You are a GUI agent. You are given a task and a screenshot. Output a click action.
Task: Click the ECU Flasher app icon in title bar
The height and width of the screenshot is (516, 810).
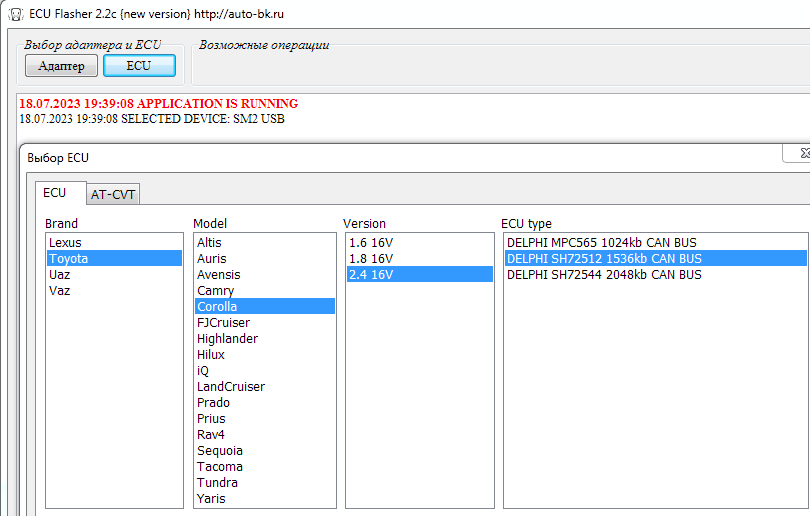coord(12,13)
